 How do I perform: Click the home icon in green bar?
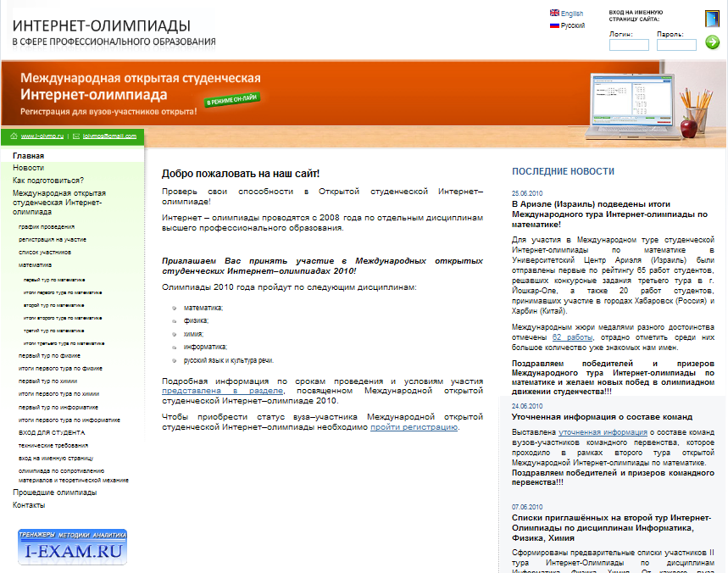click(x=13, y=136)
